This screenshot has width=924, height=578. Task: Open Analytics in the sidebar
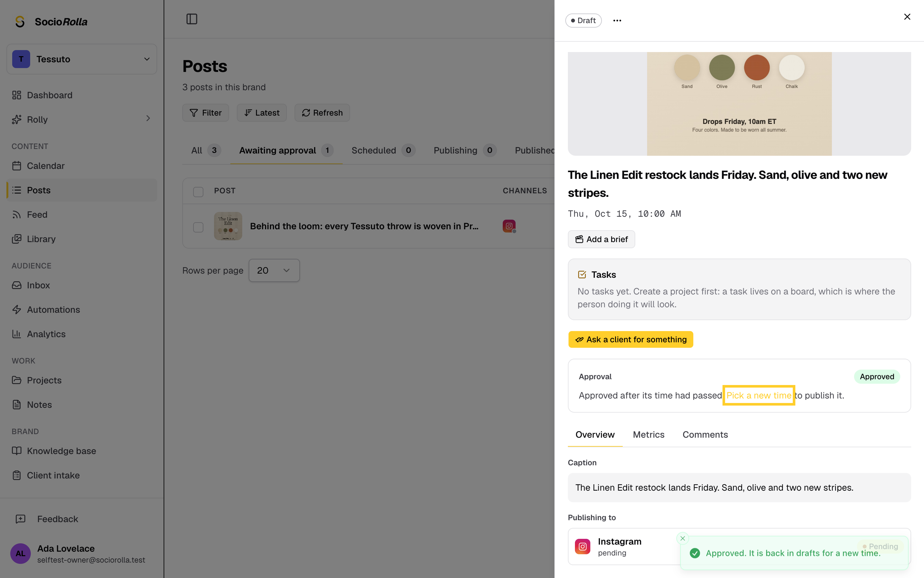(82, 334)
